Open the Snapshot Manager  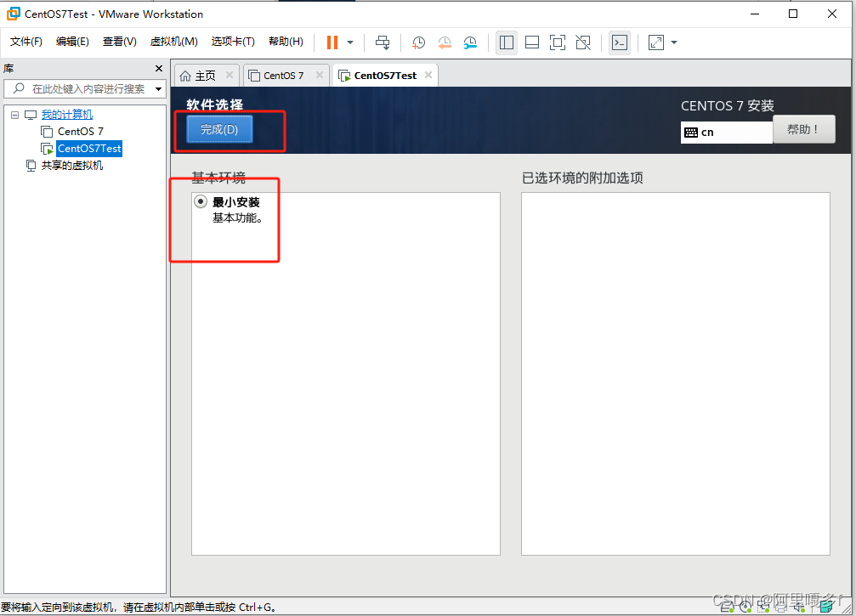[470, 42]
